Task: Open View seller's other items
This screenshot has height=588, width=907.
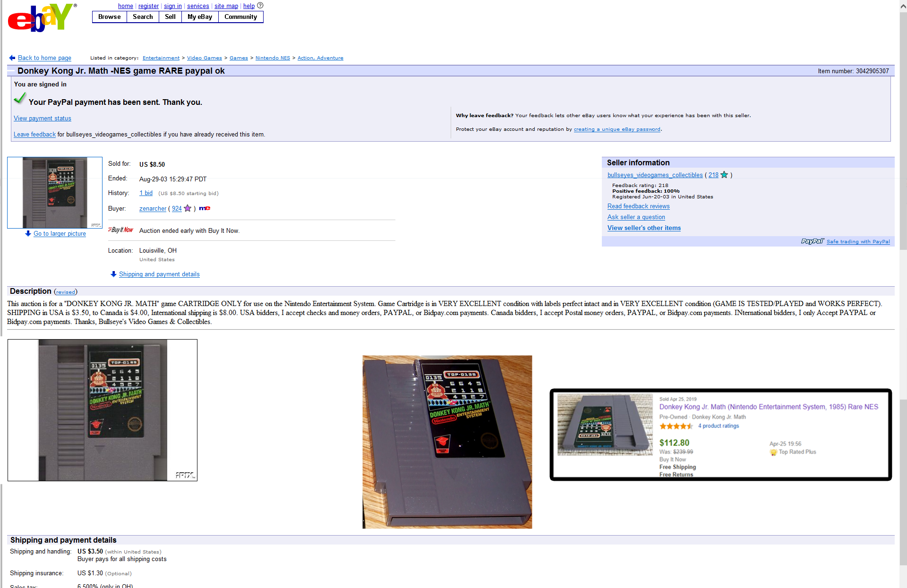Action: point(644,228)
